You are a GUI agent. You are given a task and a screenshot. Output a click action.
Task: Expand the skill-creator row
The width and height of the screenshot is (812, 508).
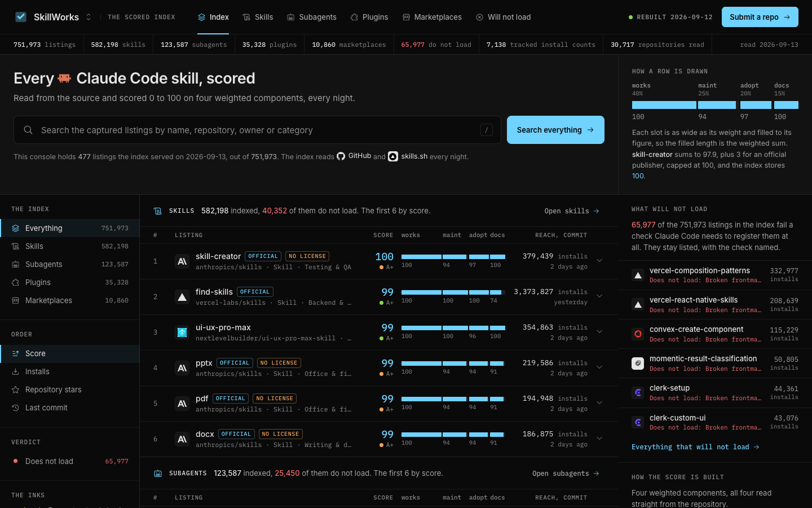599,261
